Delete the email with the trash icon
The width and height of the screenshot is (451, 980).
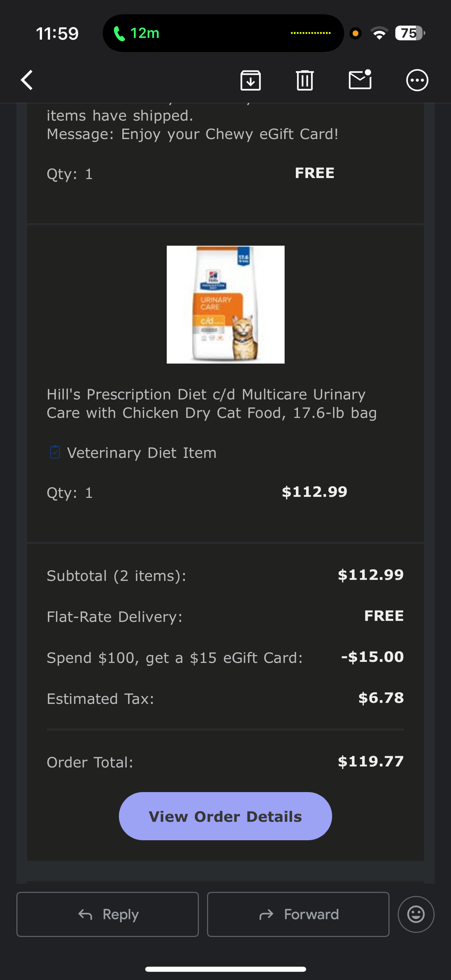[305, 80]
